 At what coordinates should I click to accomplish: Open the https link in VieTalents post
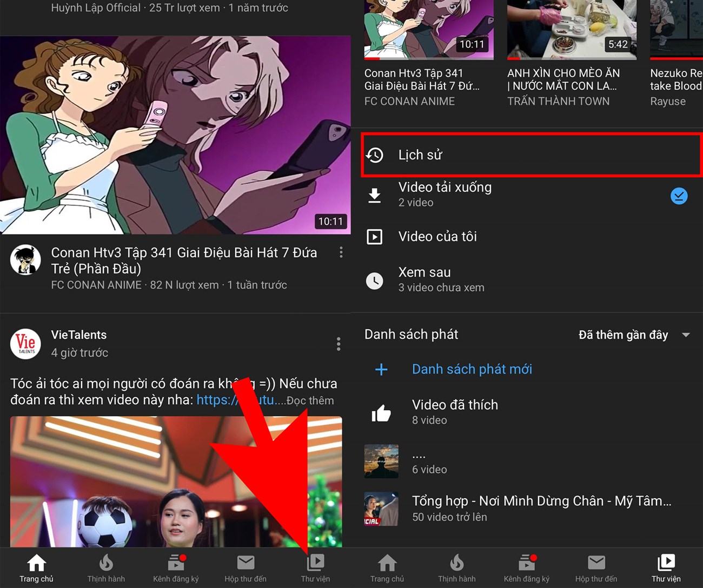coord(235,400)
